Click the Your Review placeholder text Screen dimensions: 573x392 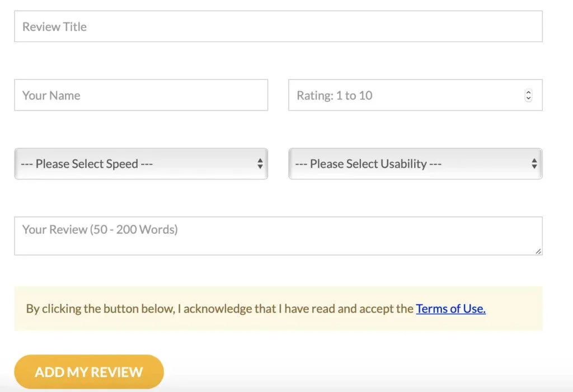(x=99, y=229)
